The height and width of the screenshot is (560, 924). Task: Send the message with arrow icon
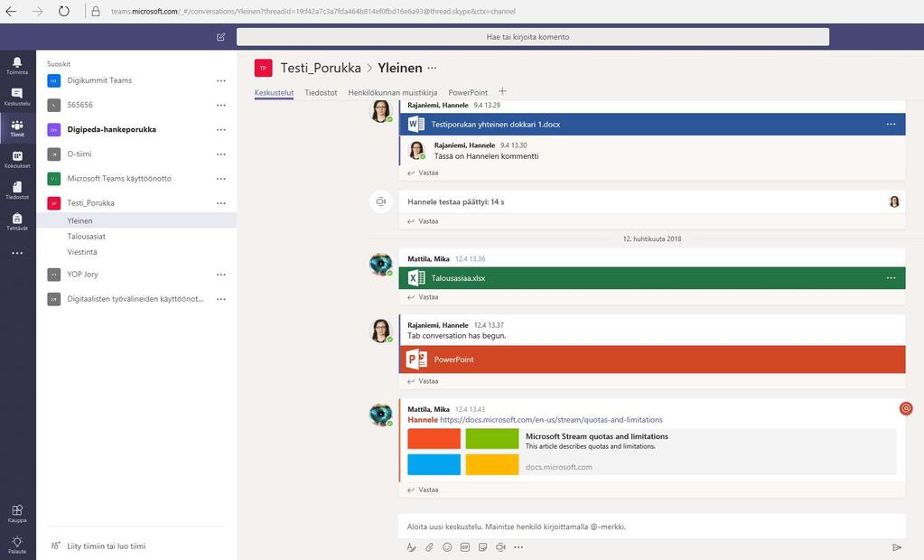(x=896, y=547)
